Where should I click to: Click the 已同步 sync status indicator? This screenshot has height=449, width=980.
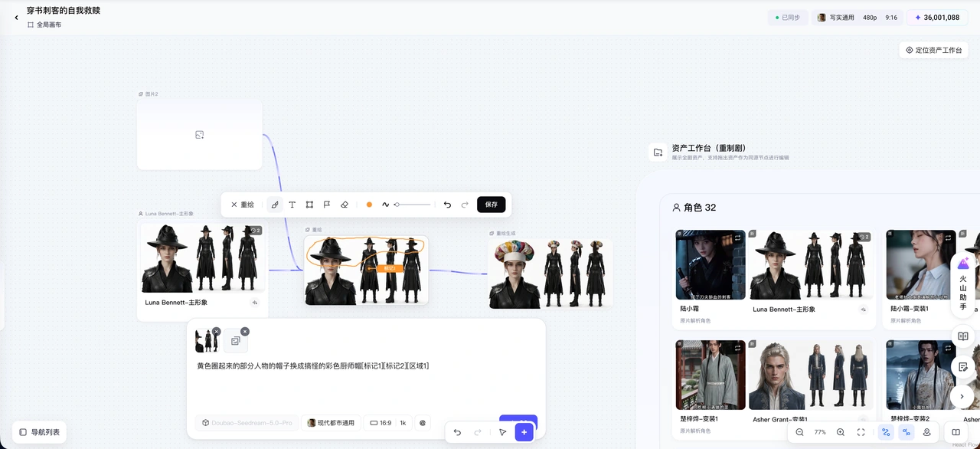point(787,18)
